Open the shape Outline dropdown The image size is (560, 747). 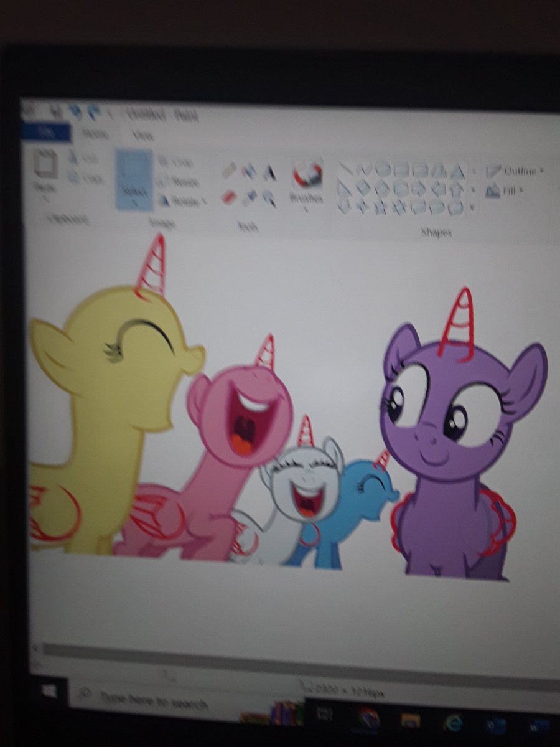pyautogui.click(x=514, y=171)
